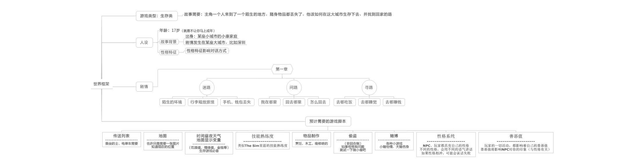
Task: Select the 传送列表 script box
Action: [x=121, y=140]
